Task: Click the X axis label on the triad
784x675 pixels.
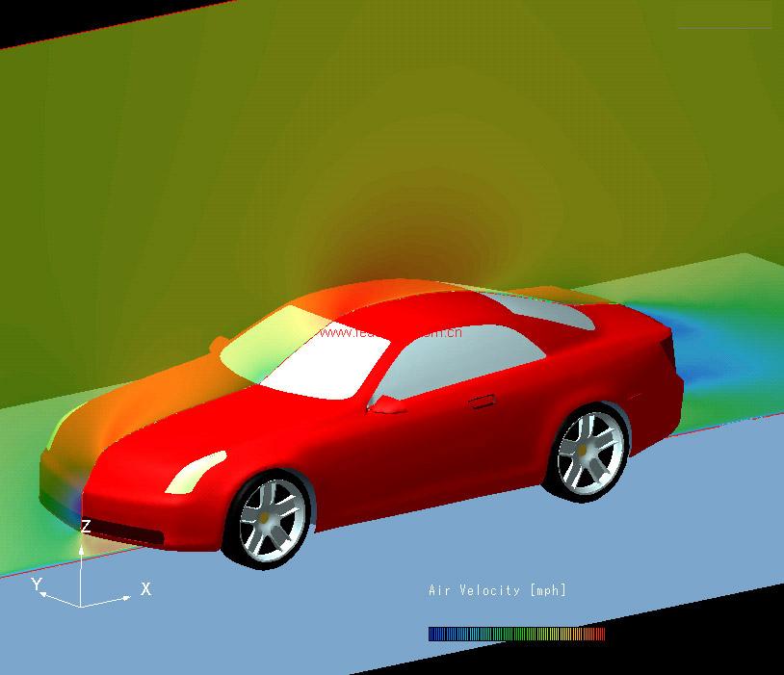Action: pyautogui.click(x=145, y=588)
